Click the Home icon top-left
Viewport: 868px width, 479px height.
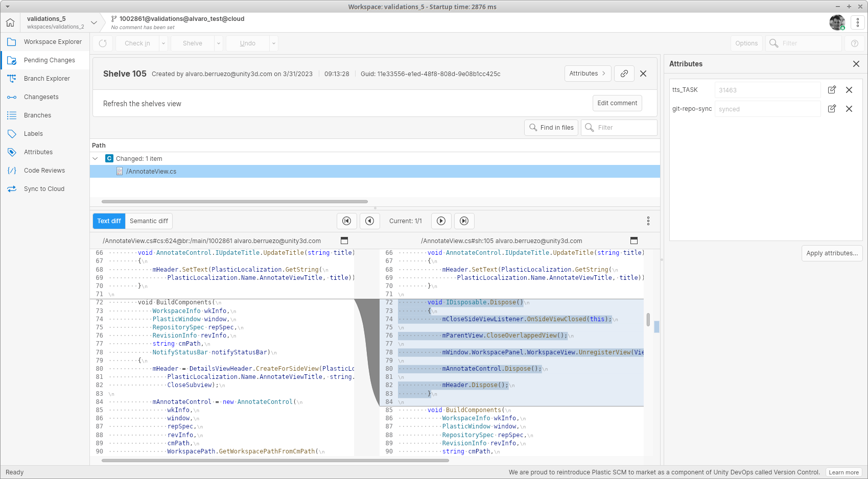coord(10,22)
